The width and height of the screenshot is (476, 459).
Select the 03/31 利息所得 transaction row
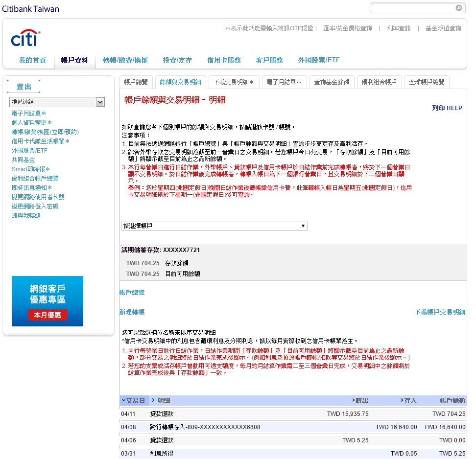(293, 454)
